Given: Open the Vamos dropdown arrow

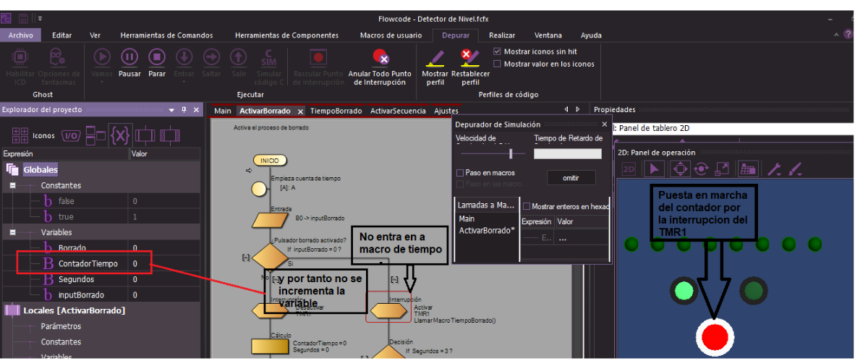Looking at the screenshot, I should 102,82.
